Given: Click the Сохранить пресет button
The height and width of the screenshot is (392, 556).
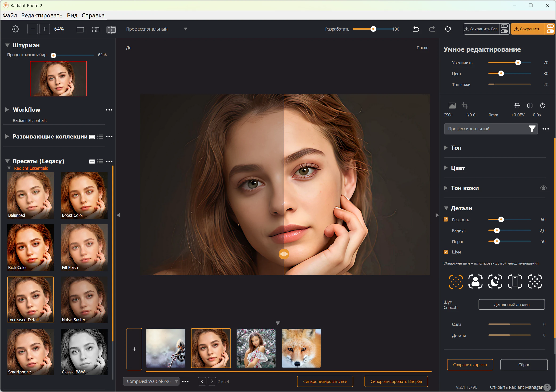Looking at the screenshot, I should [x=470, y=365].
